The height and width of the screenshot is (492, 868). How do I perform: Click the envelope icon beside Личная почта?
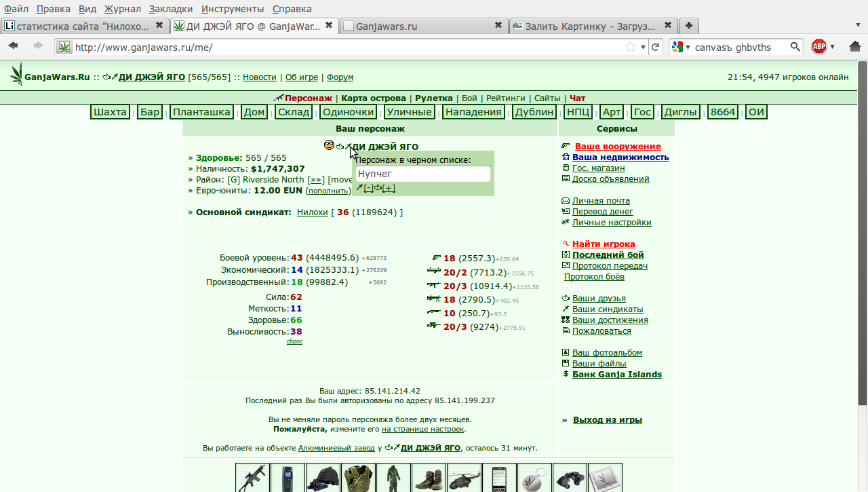(x=566, y=201)
